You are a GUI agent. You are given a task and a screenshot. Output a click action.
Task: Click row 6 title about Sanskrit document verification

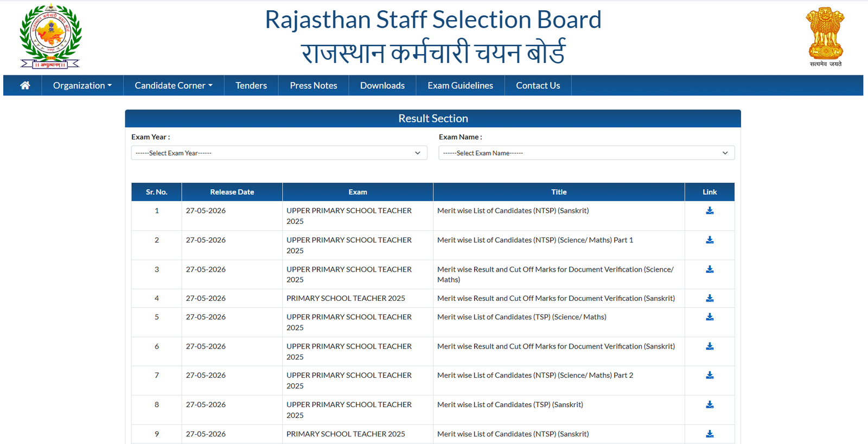coord(556,346)
